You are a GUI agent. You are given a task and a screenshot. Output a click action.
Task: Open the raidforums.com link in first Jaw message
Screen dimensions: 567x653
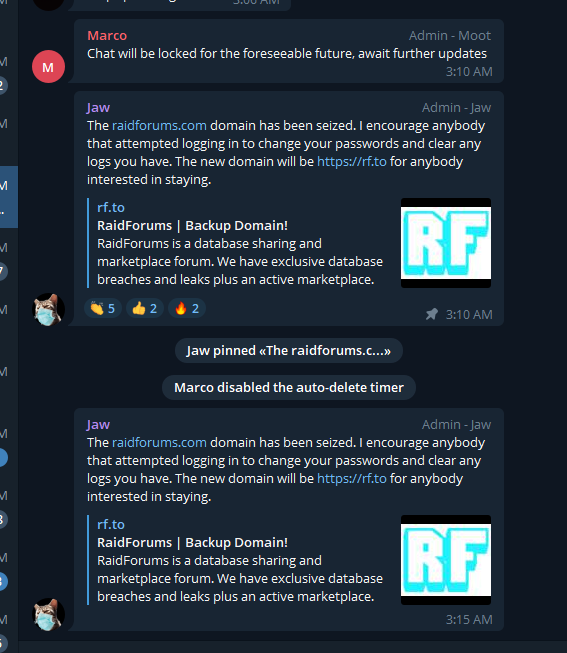click(x=159, y=125)
